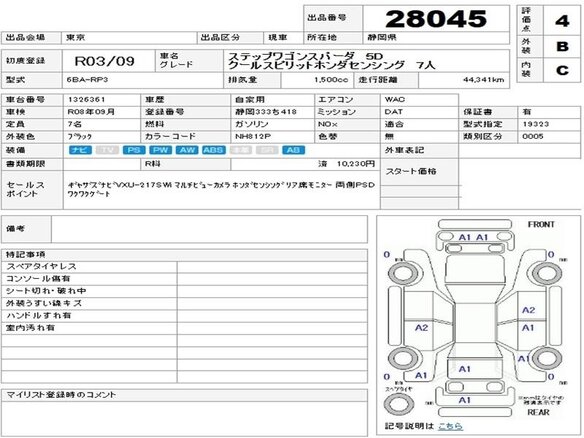Image resolution: width=584 pixels, height=438 pixels.
Task: Click the ABS equipment badge
Action: coord(214,150)
